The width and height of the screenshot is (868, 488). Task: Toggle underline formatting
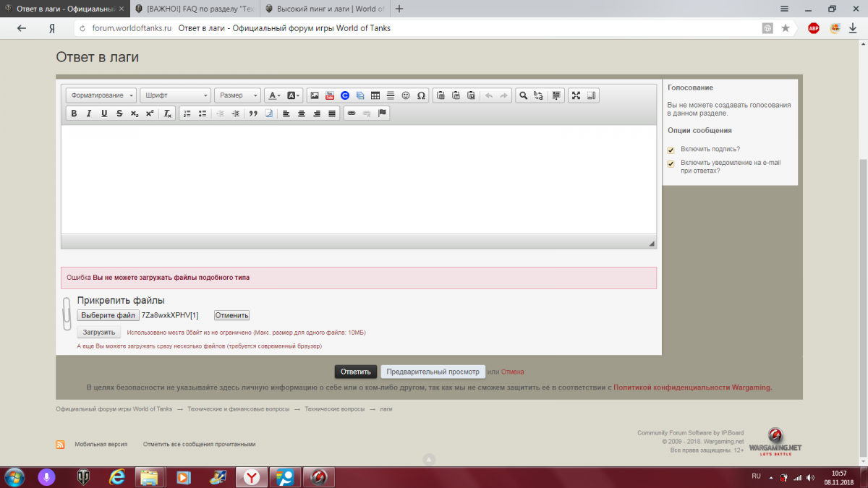[104, 114]
